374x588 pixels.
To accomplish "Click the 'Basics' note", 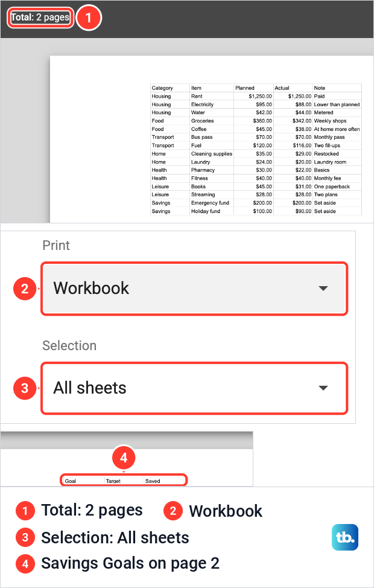I will tap(322, 170).
